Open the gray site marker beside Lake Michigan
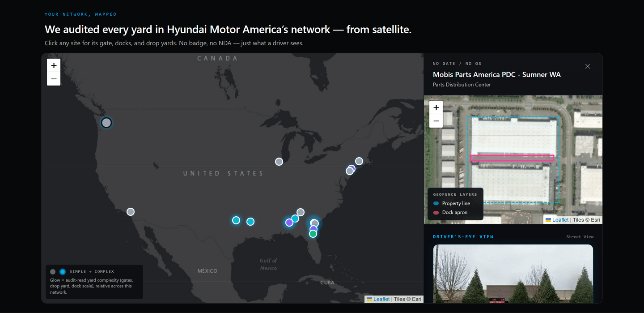 [279, 162]
